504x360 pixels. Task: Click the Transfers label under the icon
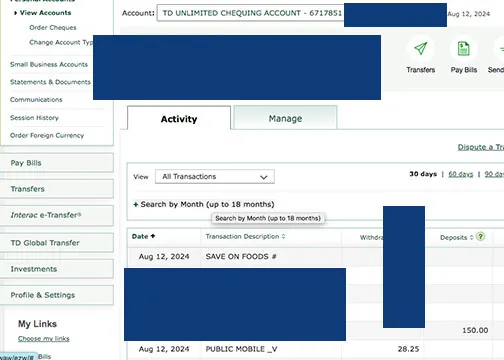point(421,70)
